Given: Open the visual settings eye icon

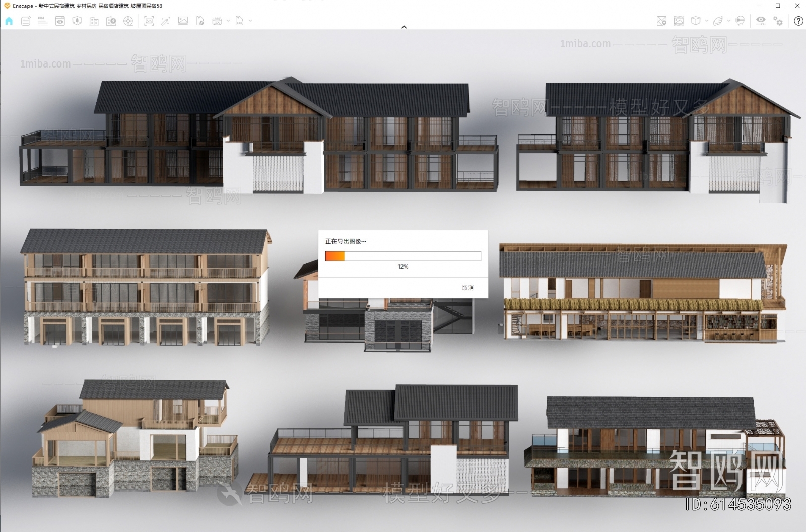Looking at the screenshot, I should tap(761, 21).
